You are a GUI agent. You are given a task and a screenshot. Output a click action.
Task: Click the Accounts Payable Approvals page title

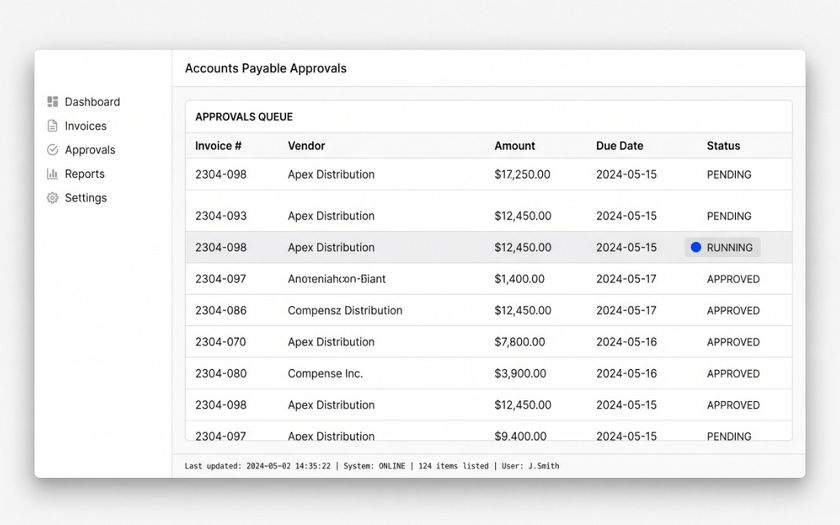(266, 69)
